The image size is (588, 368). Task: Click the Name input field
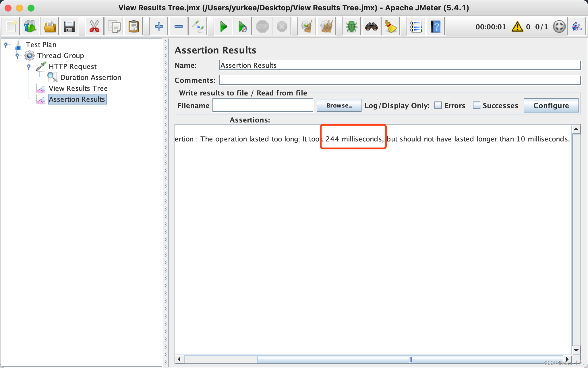(x=400, y=65)
